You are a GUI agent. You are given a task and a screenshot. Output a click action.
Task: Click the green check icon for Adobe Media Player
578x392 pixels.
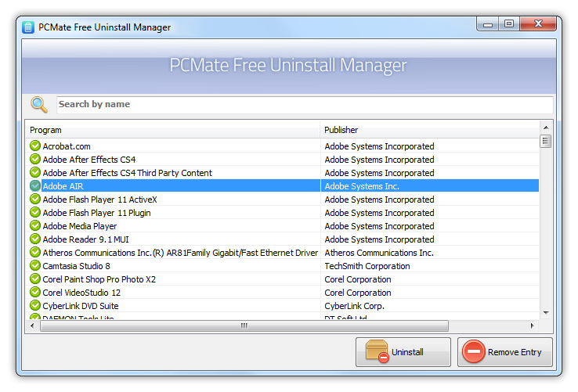pos(35,225)
